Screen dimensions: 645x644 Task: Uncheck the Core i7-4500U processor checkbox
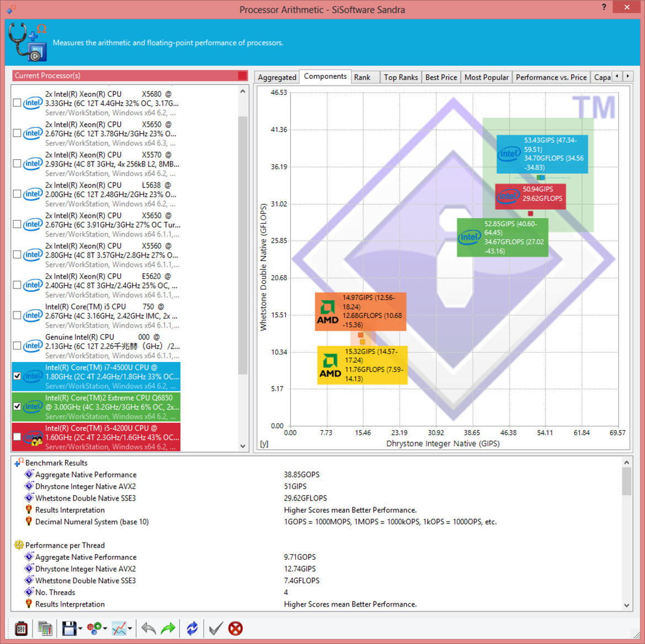(17, 376)
